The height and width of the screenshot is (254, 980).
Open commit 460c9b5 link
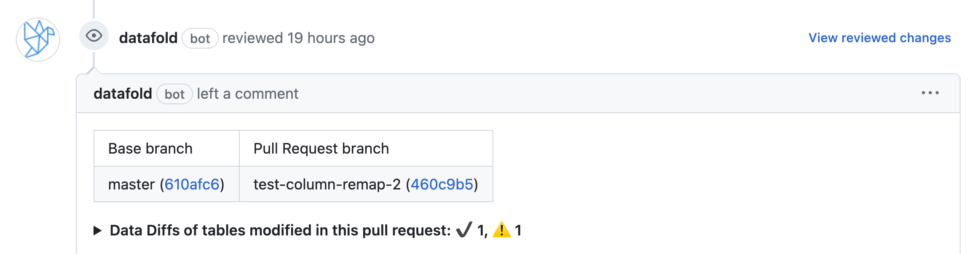pyautogui.click(x=442, y=184)
